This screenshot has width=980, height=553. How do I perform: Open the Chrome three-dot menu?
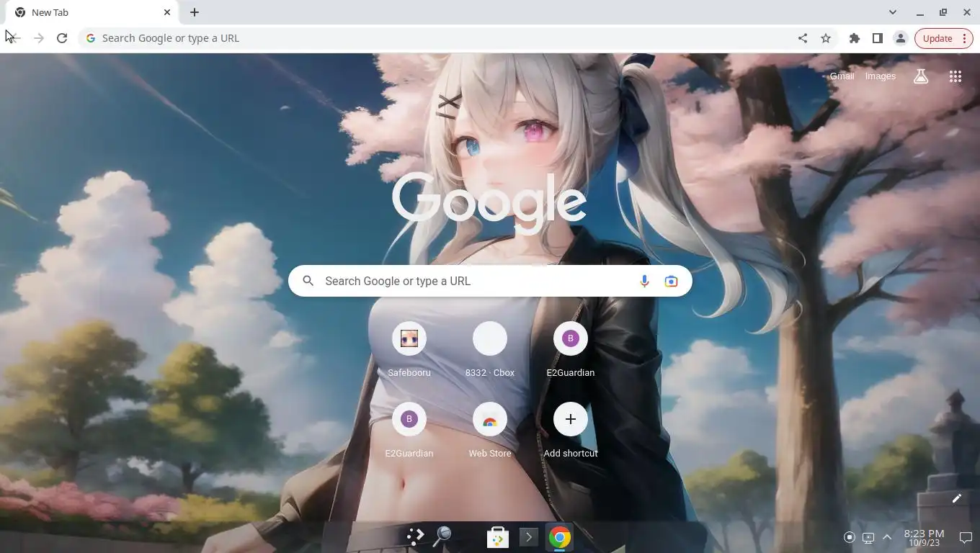pos(964,38)
